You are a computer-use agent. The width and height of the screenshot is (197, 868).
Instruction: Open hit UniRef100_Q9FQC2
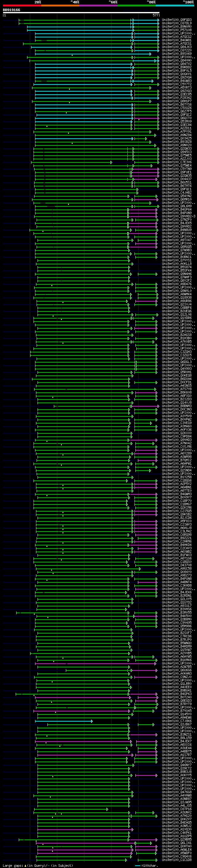pyautogui.click(x=177, y=115)
